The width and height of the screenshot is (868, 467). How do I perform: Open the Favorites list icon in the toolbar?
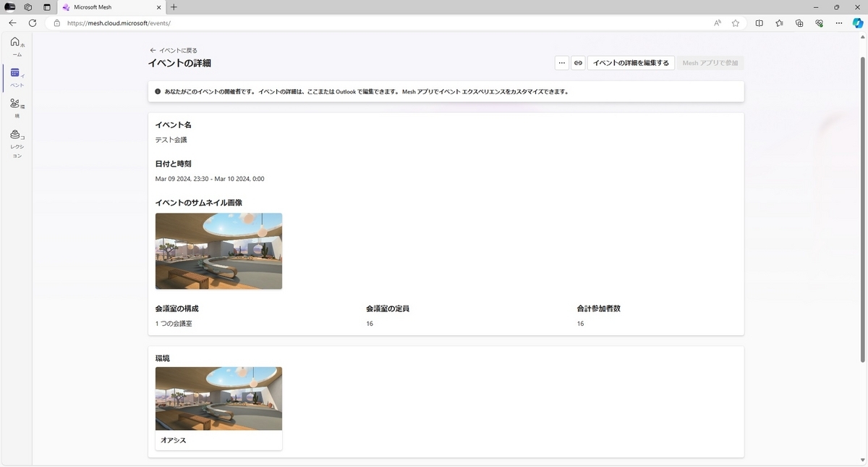pos(779,23)
